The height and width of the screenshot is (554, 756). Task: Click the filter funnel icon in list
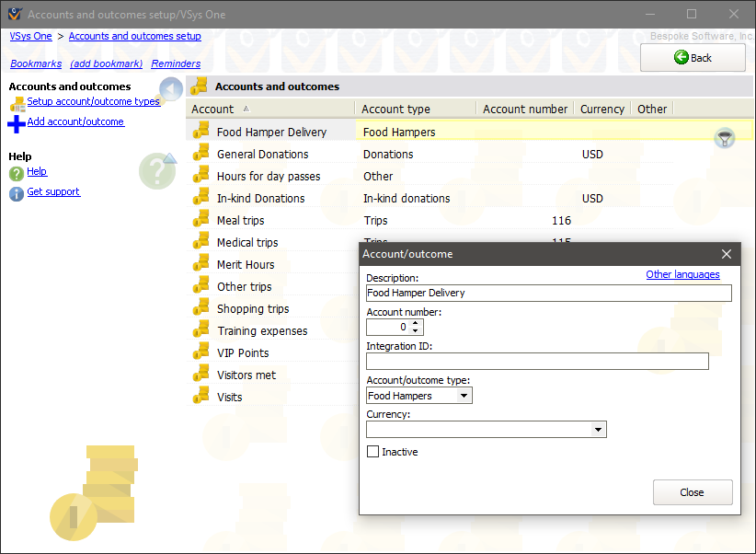(x=725, y=139)
